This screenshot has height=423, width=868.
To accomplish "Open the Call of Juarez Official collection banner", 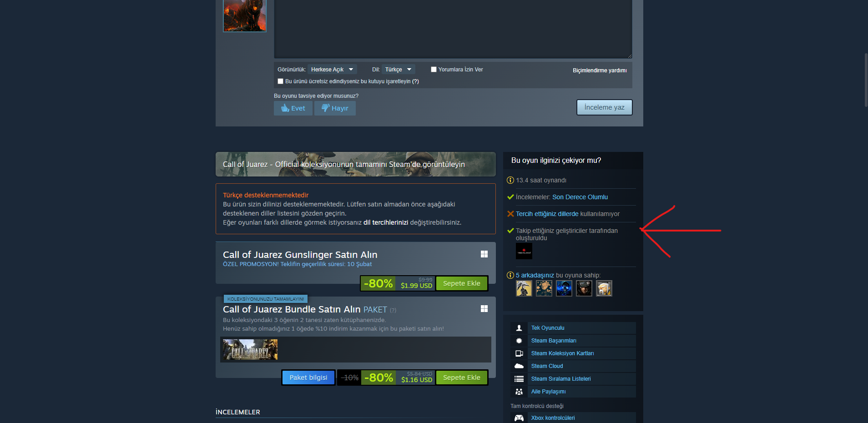I will (x=356, y=164).
